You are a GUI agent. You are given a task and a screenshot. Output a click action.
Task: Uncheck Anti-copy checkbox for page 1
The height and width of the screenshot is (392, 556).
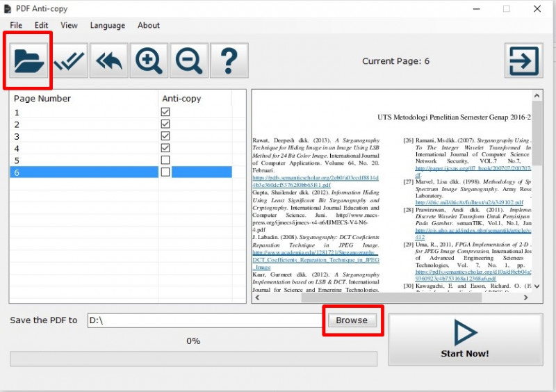point(165,112)
